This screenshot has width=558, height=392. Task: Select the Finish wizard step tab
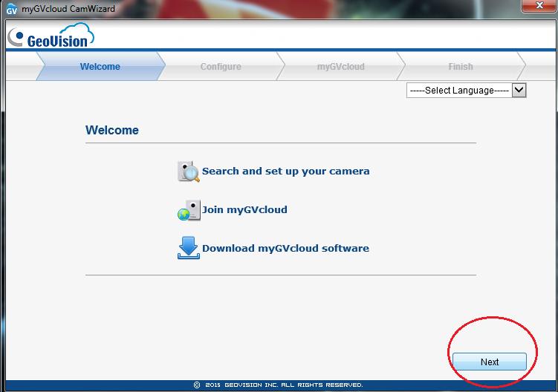point(461,67)
